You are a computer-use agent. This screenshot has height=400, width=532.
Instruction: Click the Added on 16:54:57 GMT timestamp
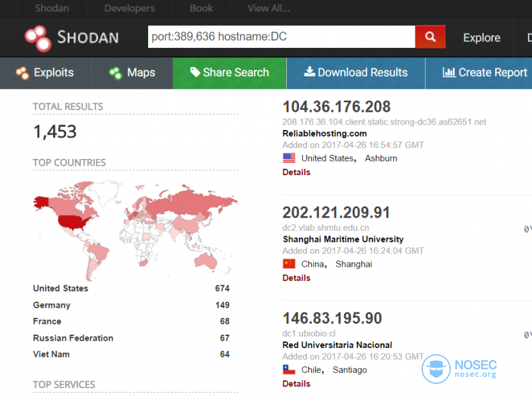click(353, 145)
